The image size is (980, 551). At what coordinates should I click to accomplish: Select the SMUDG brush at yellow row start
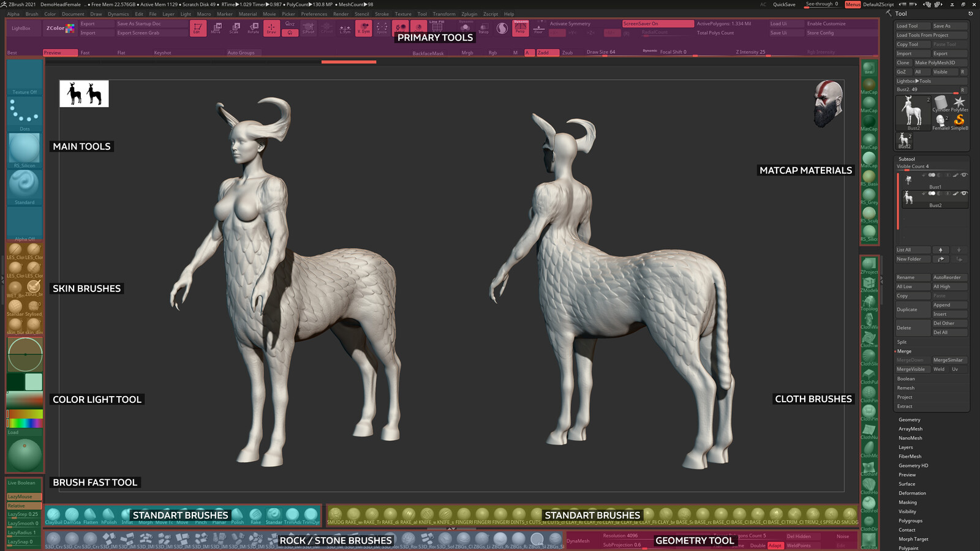335,515
